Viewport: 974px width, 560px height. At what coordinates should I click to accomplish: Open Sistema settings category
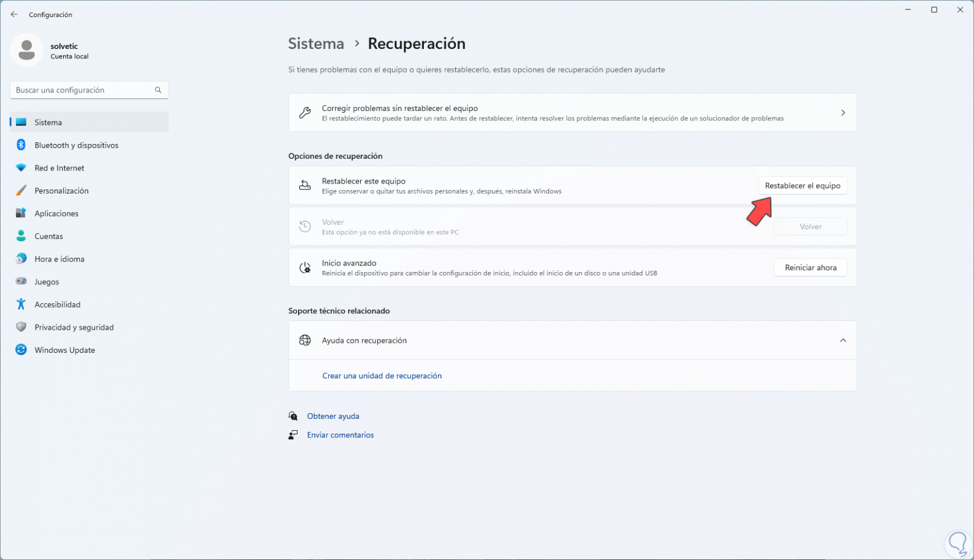coord(90,122)
